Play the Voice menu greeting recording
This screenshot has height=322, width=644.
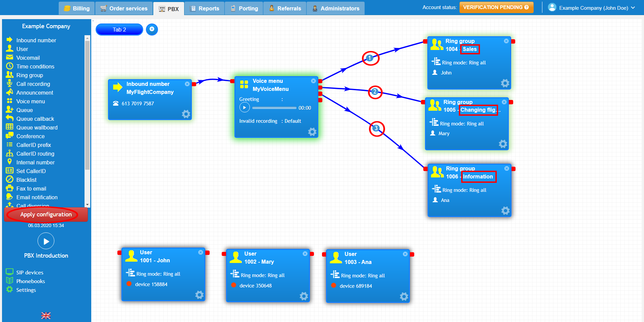tap(245, 108)
